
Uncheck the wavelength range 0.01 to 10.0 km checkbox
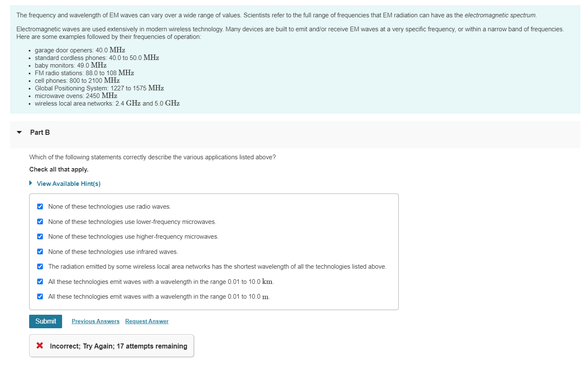(x=40, y=282)
